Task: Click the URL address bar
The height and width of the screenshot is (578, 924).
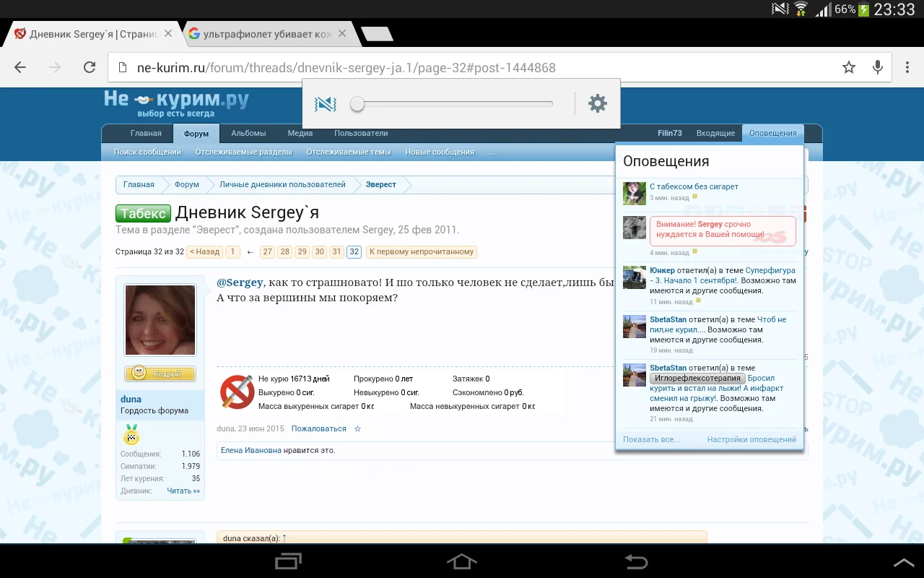Action: pos(469,67)
